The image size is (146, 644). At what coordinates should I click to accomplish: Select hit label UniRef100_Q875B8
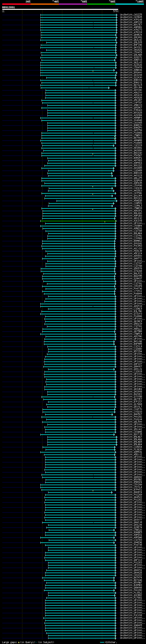131,331
